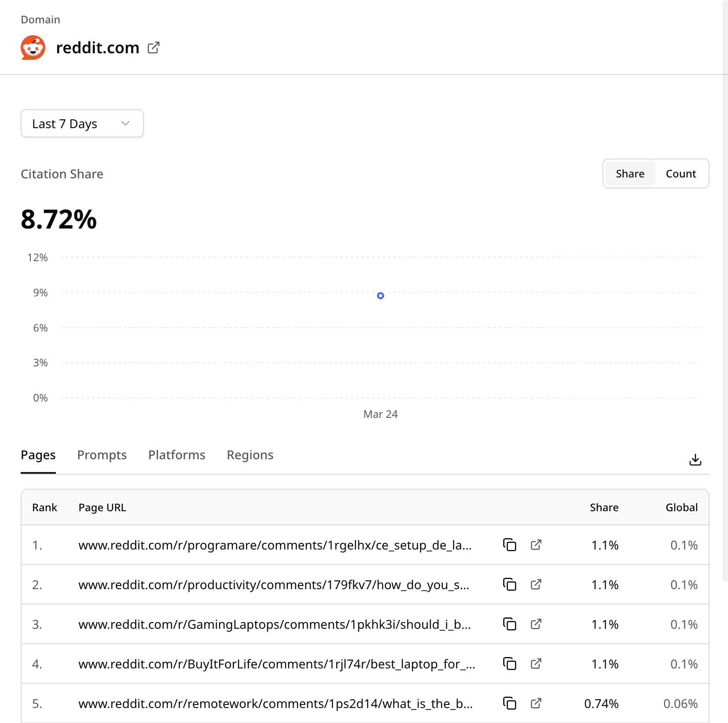Click the 0.74% share cell

tap(601, 704)
